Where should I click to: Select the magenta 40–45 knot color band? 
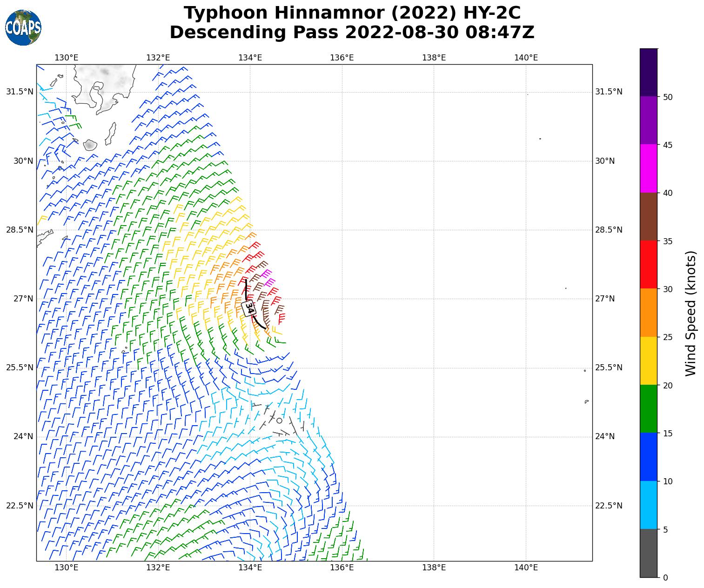pos(648,168)
